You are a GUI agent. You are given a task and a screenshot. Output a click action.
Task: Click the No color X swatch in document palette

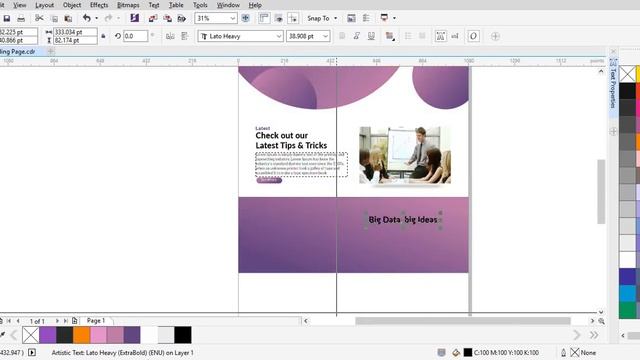[x=31, y=335]
